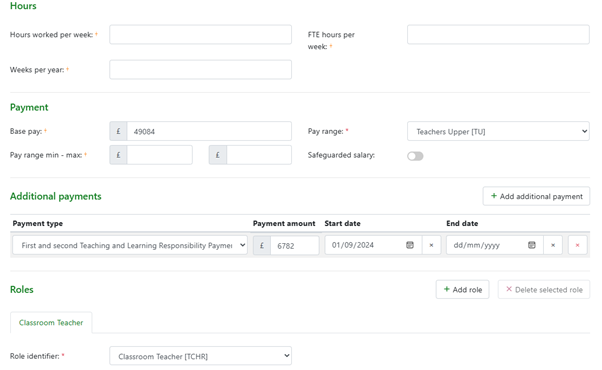Click the End date column header

(462, 223)
